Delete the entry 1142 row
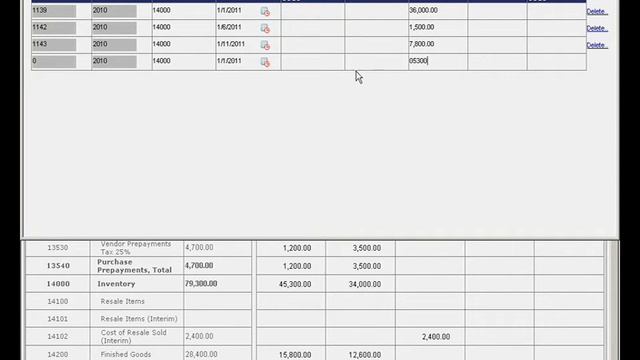640x360 pixels. (x=597, y=28)
